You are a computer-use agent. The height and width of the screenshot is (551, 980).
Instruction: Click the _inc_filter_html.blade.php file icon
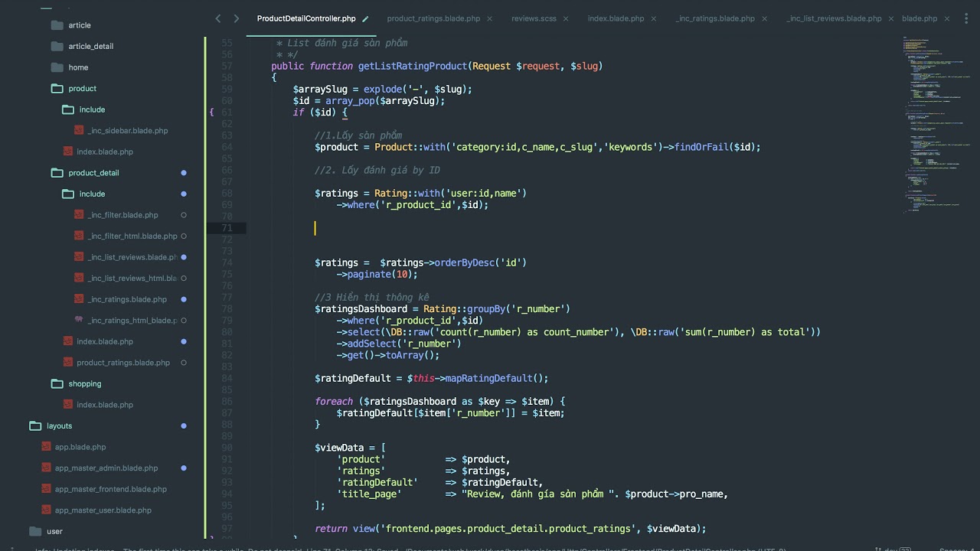(x=79, y=236)
